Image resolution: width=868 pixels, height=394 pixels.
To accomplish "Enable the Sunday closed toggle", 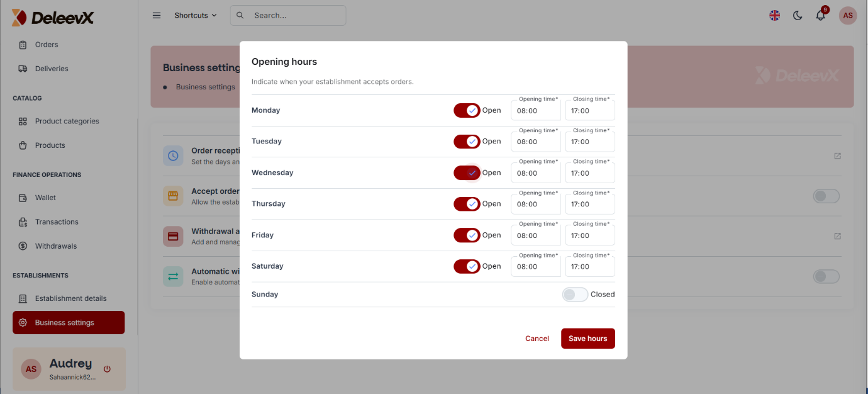I will point(575,295).
